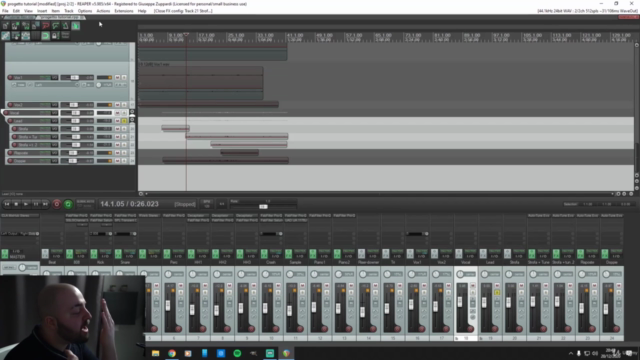Screen dimensions: 640x360
Task: Toggle the Metronome toolbar icon
Action: pyautogui.click(x=65, y=26)
